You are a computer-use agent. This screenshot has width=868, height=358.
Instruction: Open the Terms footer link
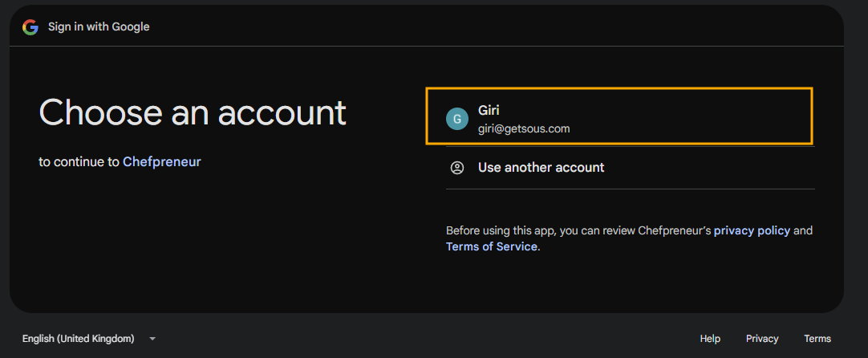pos(817,339)
